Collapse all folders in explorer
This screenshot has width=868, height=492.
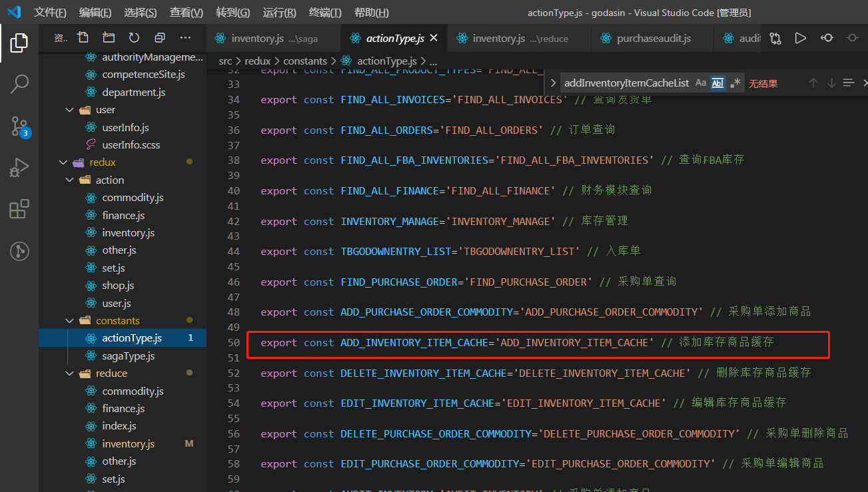[x=160, y=38]
